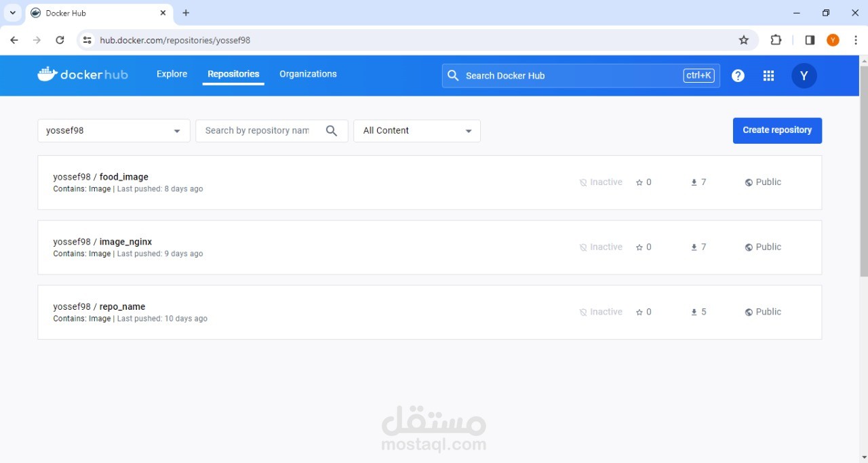Viewport: 868px width, 463px height.
Task: Open the tab search dropdown arrow
Action: point(12,13)
